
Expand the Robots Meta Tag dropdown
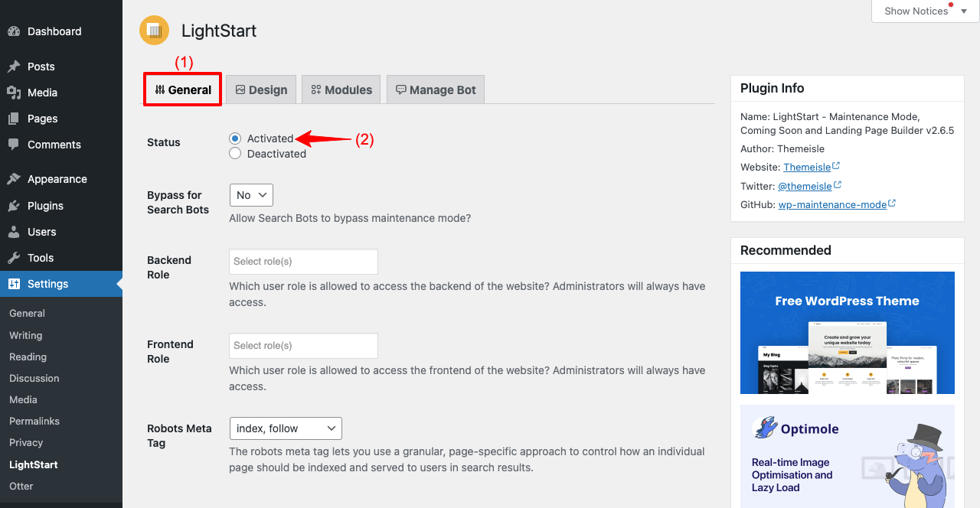click(x=286, y=428)
